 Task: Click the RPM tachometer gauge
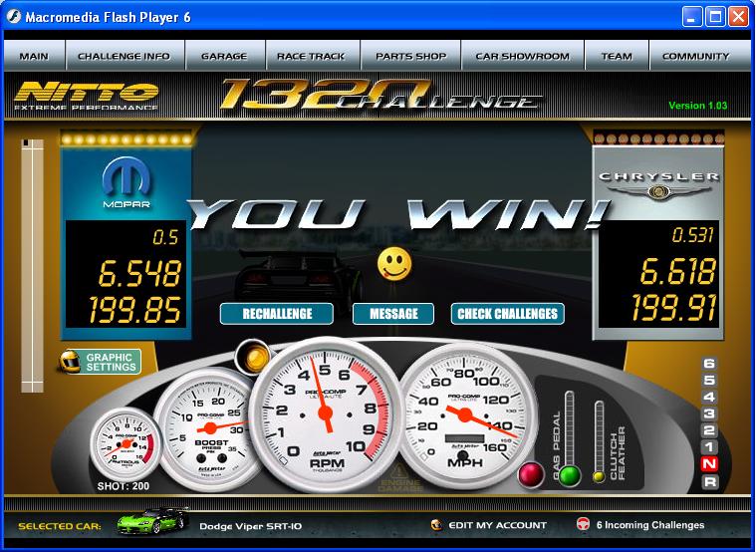click(x=326, y=414)
